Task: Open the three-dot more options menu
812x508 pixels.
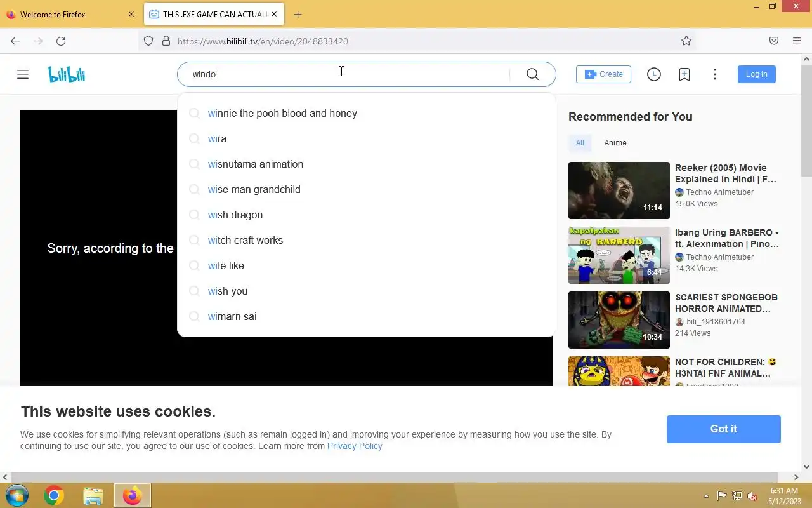Action: pos(714,74)
